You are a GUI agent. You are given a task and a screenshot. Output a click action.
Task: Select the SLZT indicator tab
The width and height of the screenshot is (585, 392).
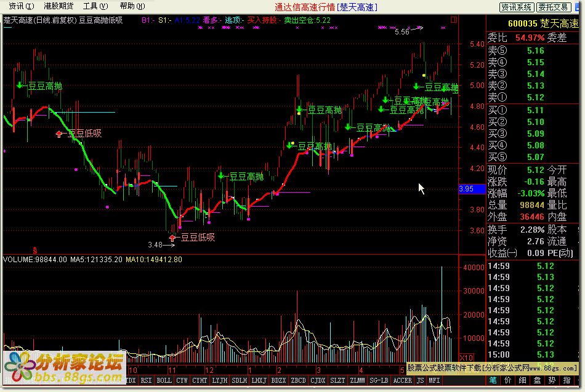point(337,380)
